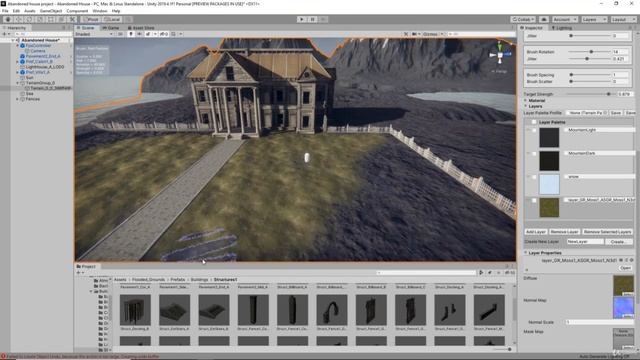The width and height of the screenshot is (640, 360).
Task: Click scene view orientation gizmo
Action: (x=500, y=55)
